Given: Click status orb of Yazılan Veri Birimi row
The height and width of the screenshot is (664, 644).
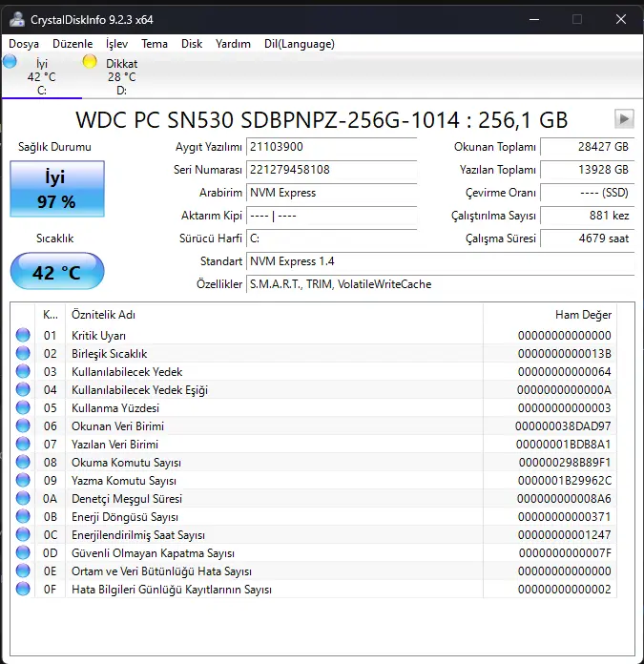Looking at the screenshot, I should click(23, 444).
